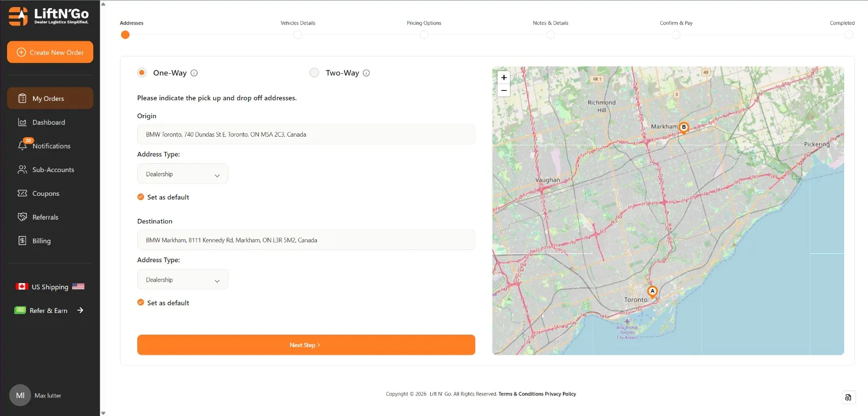The image size is (868, 416).
Task: Open Sub-Accounts in the sidebar
Action: click(x=50, y=170)
